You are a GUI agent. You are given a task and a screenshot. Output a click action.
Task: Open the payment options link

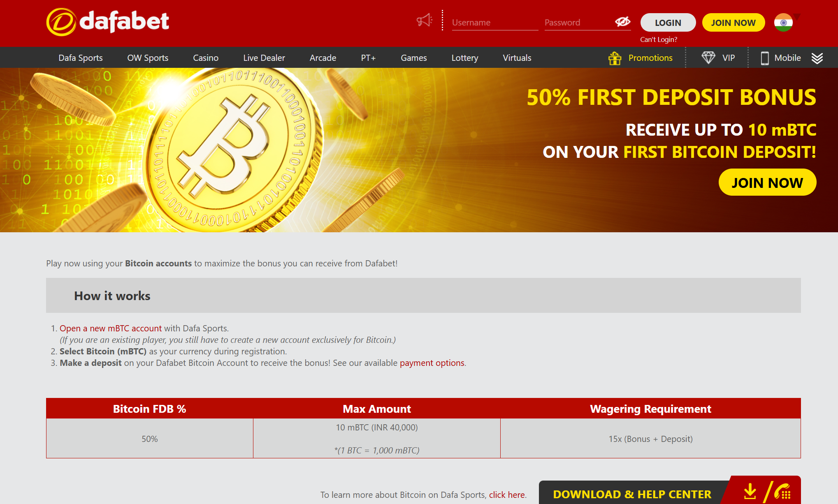(x=432, y=363)
